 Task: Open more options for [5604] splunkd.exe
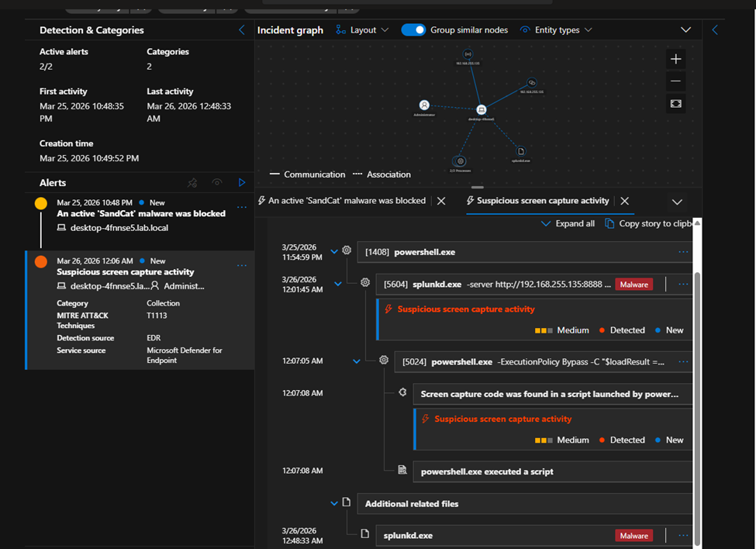pyautogui.click(x=683, y=285)
